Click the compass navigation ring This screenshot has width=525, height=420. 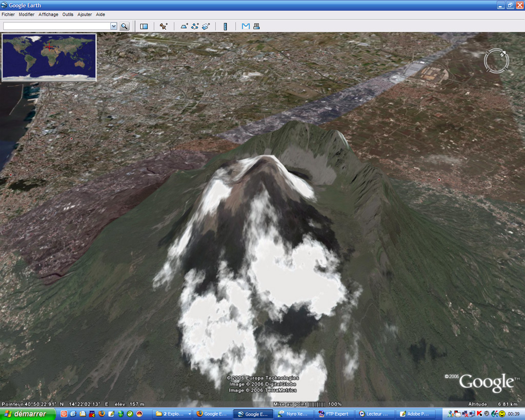(496, 61)
